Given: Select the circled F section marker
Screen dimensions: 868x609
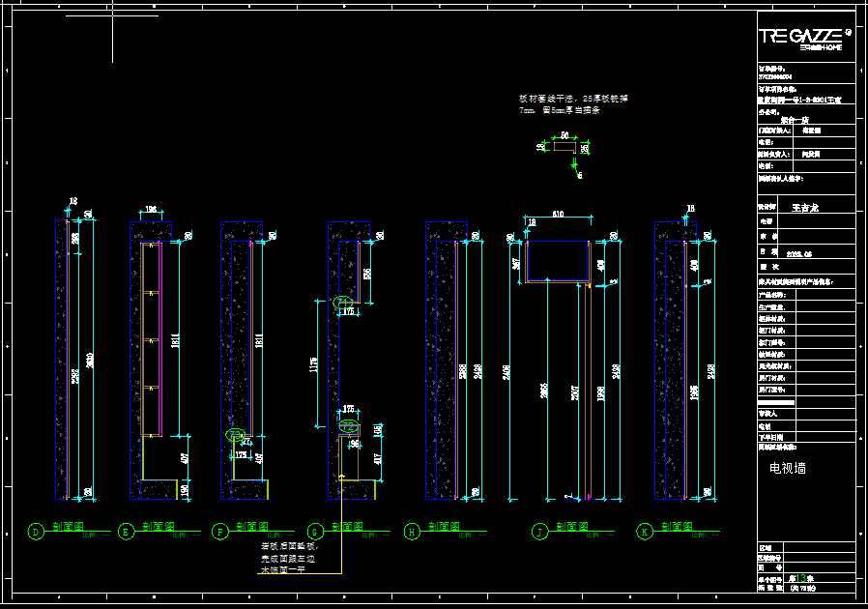Looking at the screenshot, I should (x=220, y=532).
